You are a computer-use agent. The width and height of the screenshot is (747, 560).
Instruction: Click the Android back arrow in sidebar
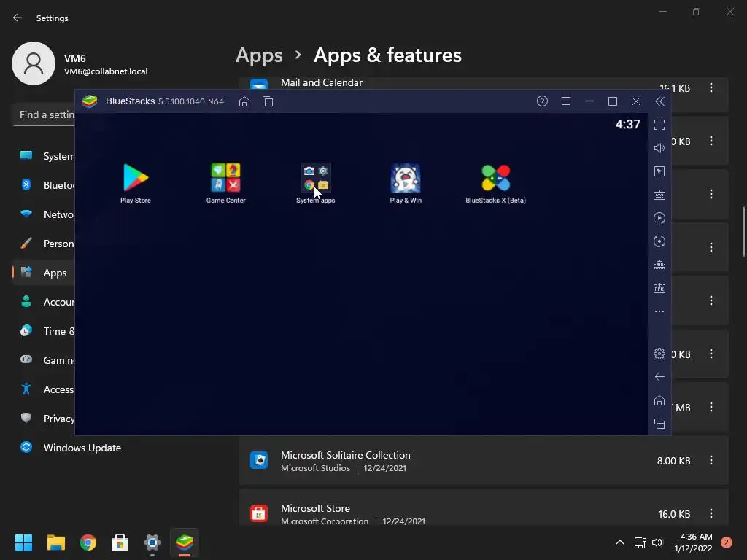coord(659,377)
